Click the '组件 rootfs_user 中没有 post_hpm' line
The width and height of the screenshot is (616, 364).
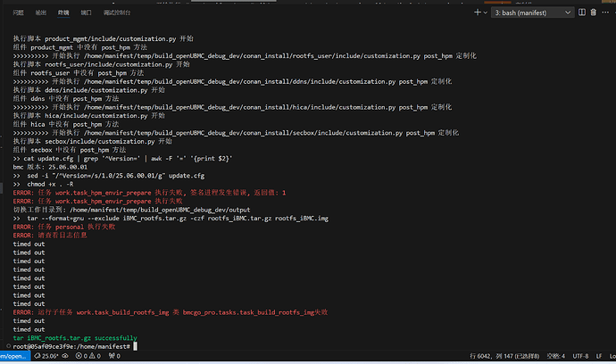pyautogui.click(x=79, y=72)
